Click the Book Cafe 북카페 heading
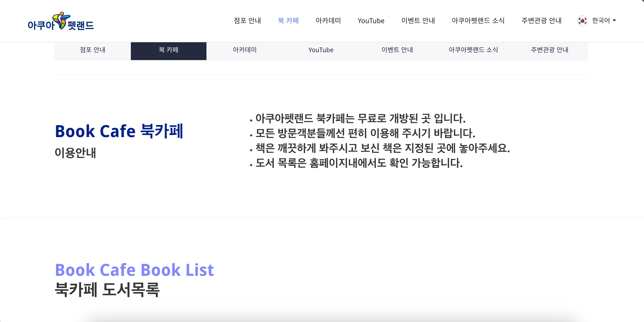The height and width of the screenshot is (322, 644). (x=119, y=131)
